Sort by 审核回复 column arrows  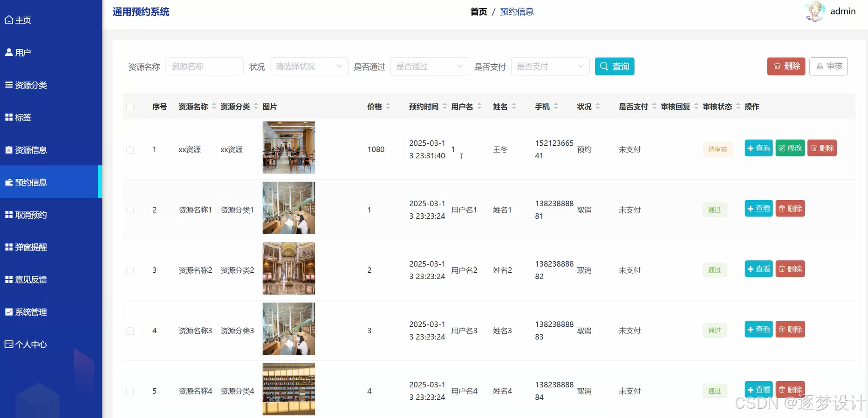point(696,107)
